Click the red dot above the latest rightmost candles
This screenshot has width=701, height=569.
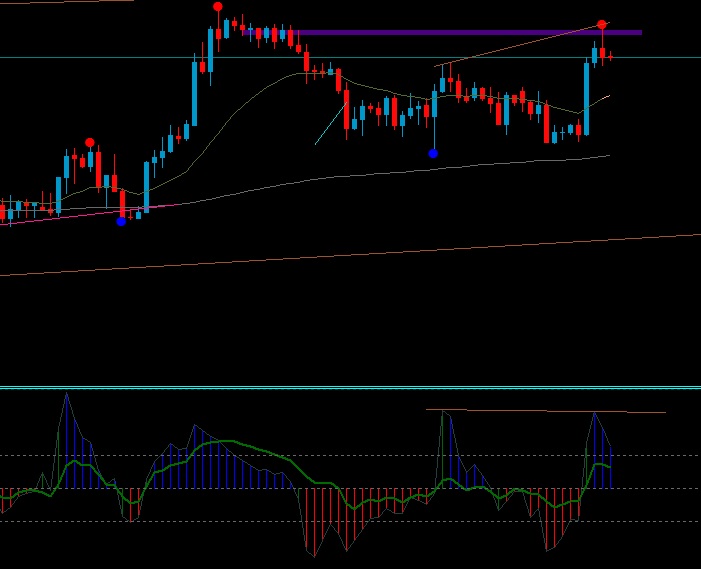pos(602,24)
